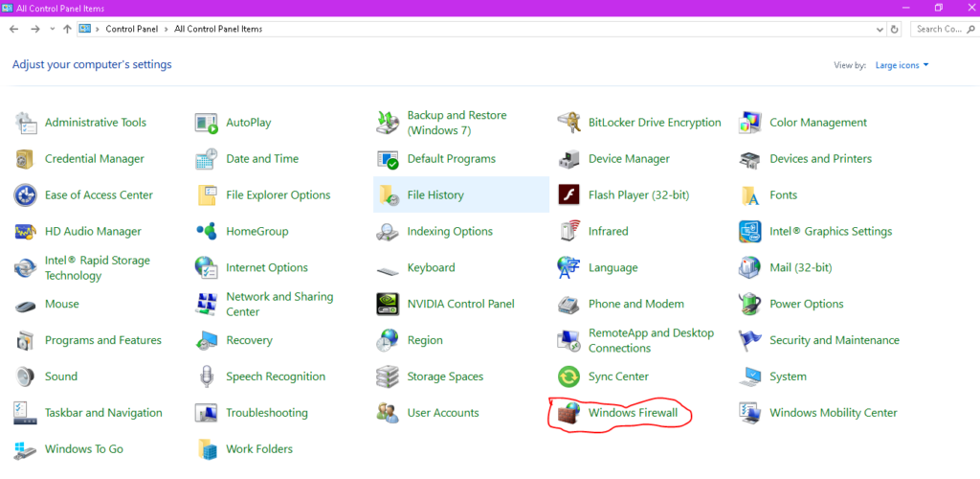Open Backup and Restore (Windows 7) icon
This screenshot has height=479, width=980.
388,123
